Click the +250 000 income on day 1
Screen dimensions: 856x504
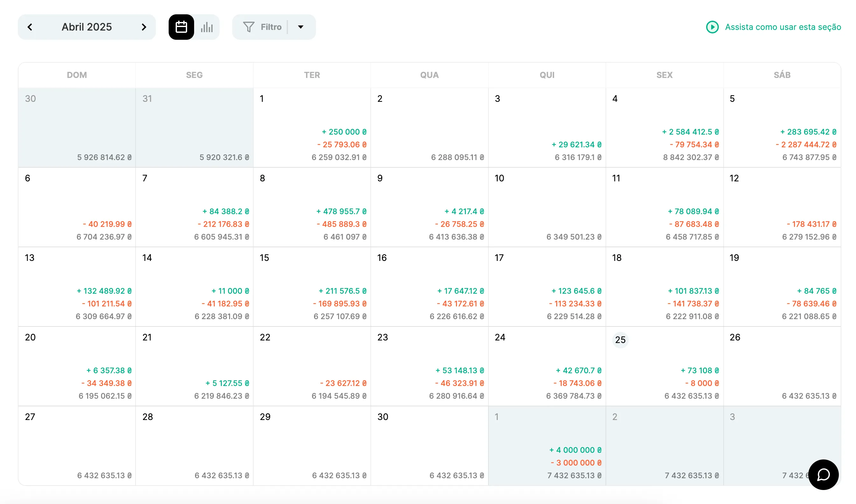point(344,132)
